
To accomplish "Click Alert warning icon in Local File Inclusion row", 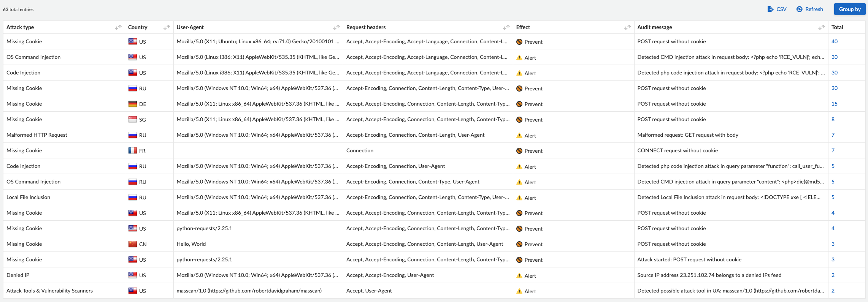I will tap(519, 198).
